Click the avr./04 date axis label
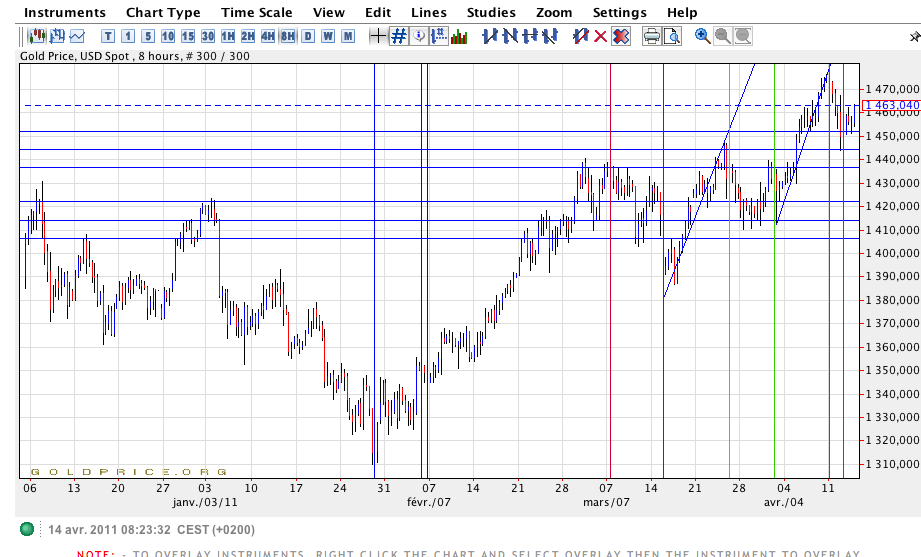The height and width of the screenshot is (557, 921). pyautogui.click(x=784, y=502)
